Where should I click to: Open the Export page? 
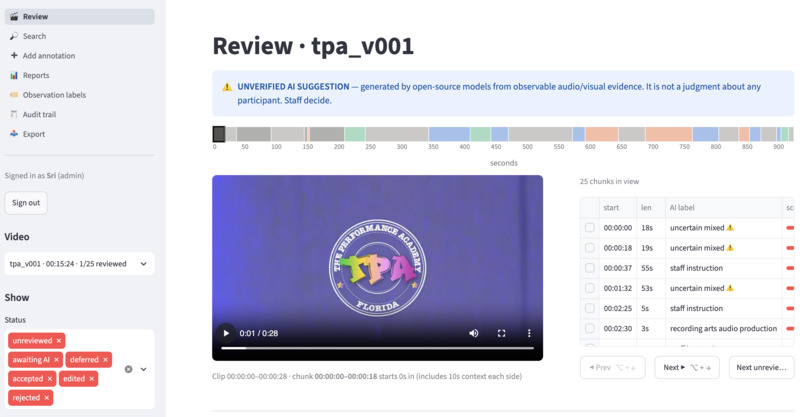(x=79, y=134)
